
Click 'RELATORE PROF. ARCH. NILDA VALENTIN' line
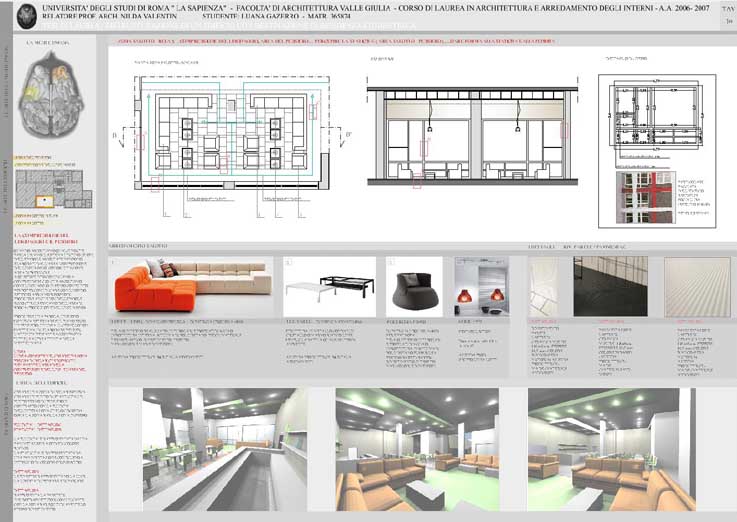(110, 16)
